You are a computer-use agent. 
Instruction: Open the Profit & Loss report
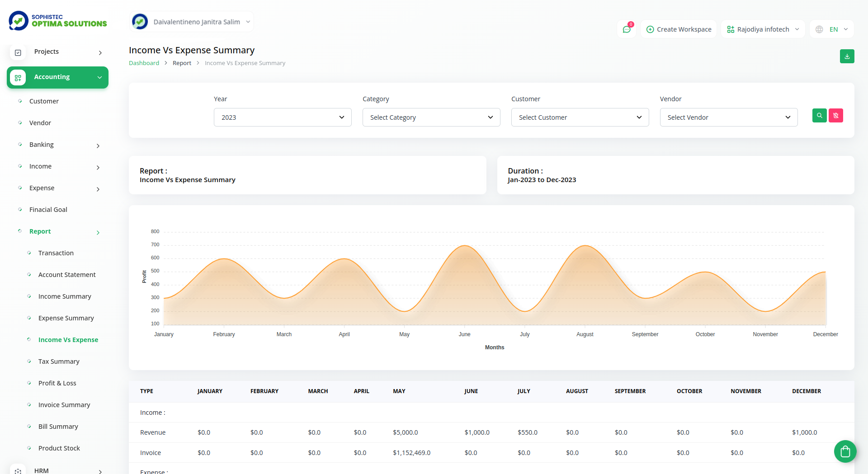[x=57, y=383]
